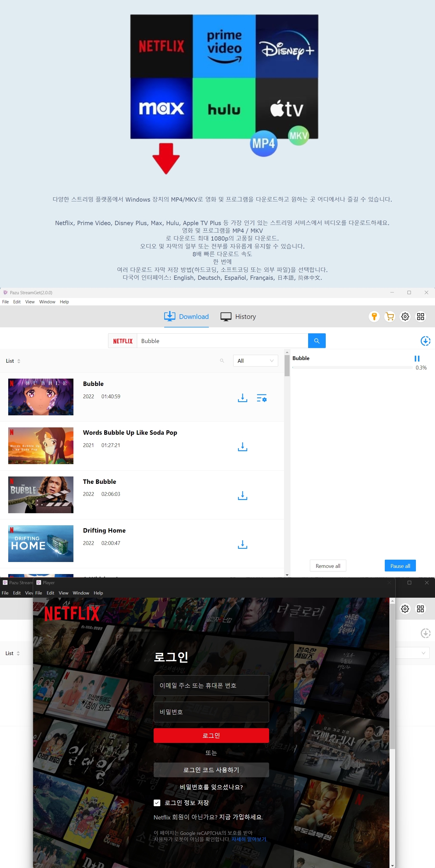The image size is (435, 868).
Task: Click the results list scrollbar thumb
Action: point(287,366)
